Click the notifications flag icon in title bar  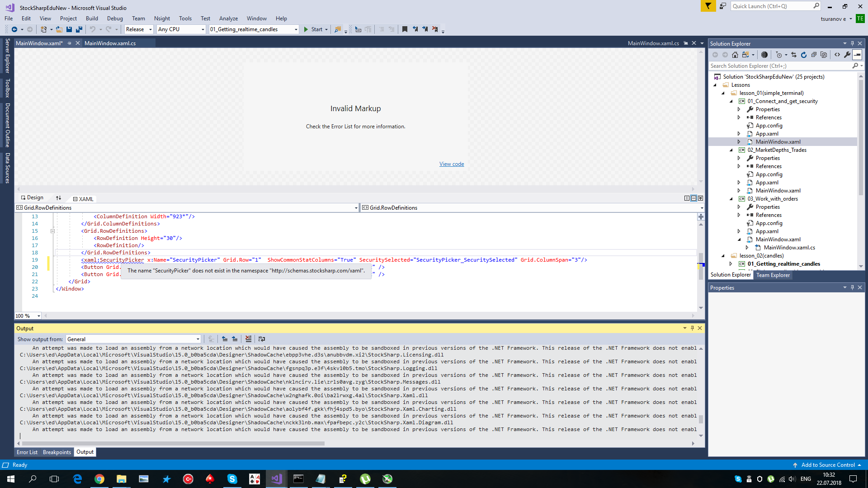(x=708, y=6)
